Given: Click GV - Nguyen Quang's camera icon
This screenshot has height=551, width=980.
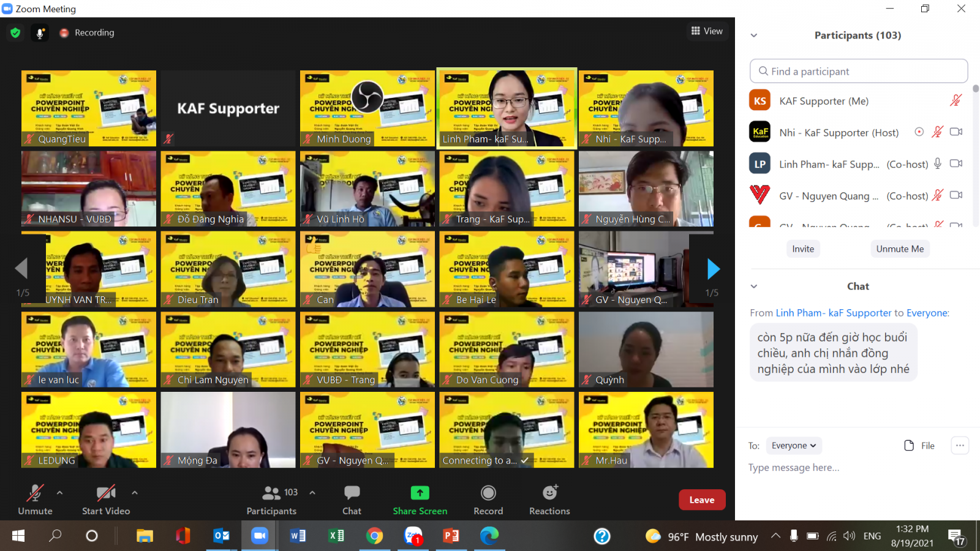Looking at the screenshot, I should click(x=956, y=195).
